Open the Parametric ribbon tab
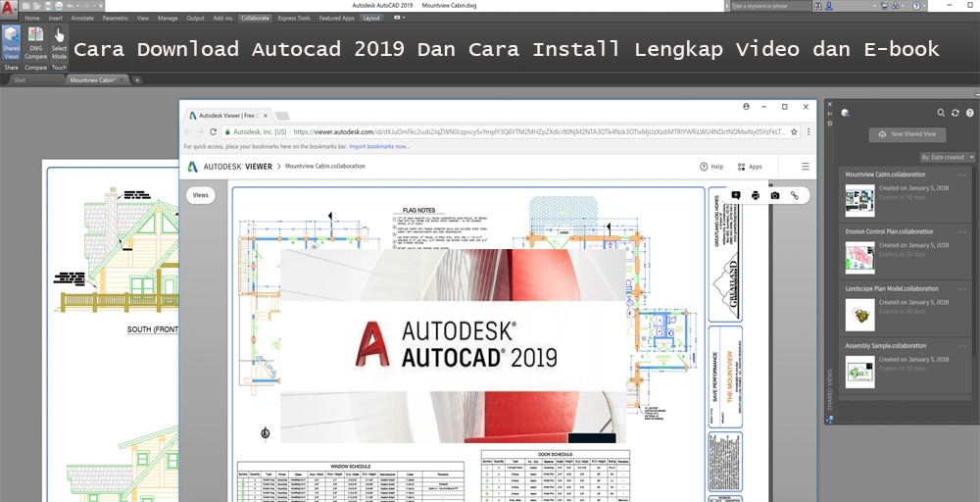Viewport: 980px width, 502px height. click(116, 18)
